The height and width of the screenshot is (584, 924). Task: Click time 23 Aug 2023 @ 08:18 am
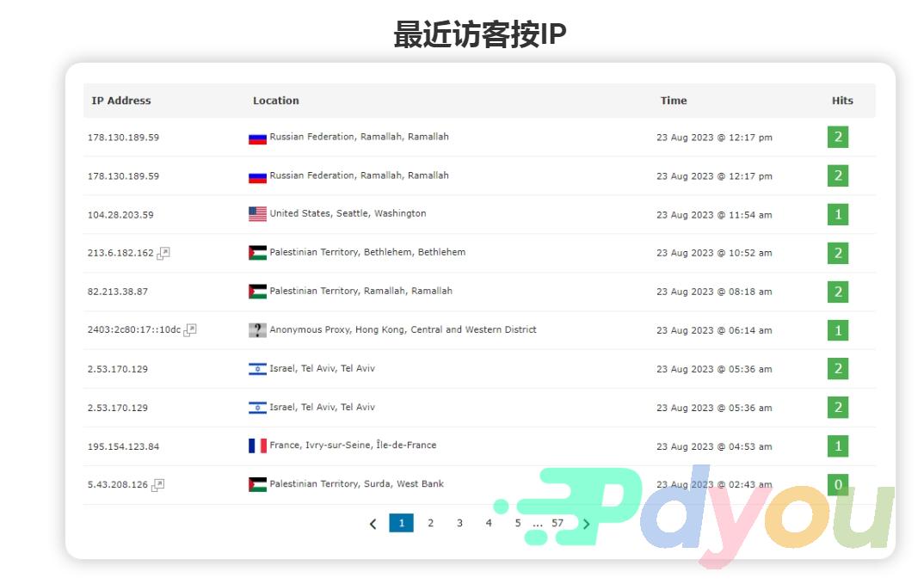click(714, 292)
